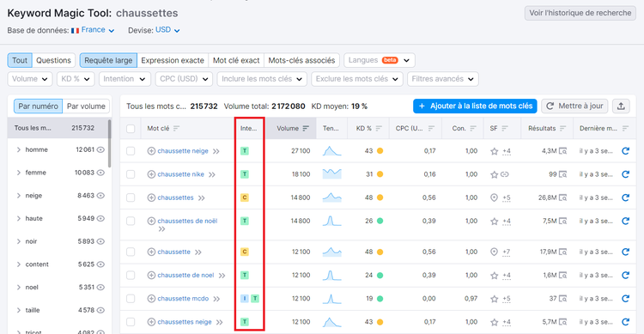This screenshot has height=334, width=644.
Task: Open SERP results icon for chaussette nike
Action: (x=562, y=174)
